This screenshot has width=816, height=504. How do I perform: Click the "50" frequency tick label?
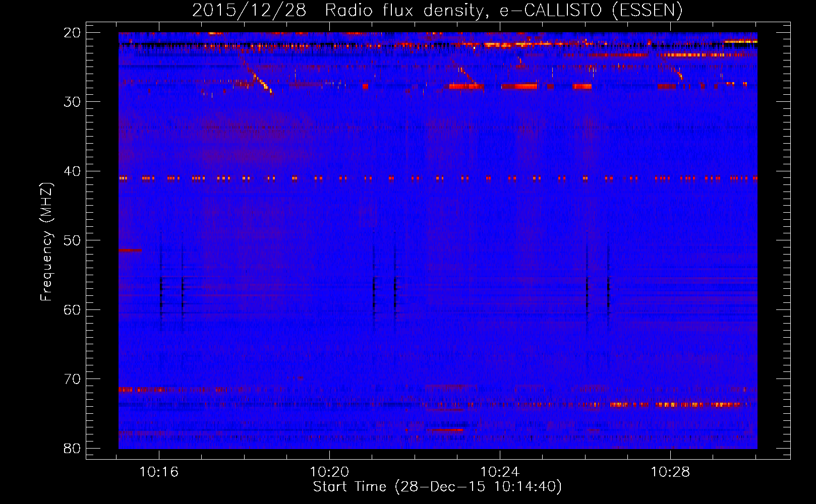(73, 240)
